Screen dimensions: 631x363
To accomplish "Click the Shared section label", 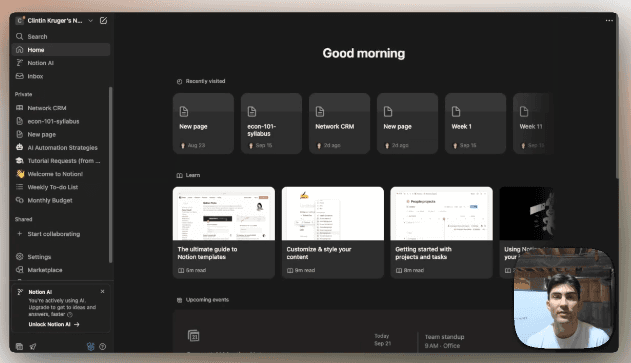I will [x=23, y=219].
